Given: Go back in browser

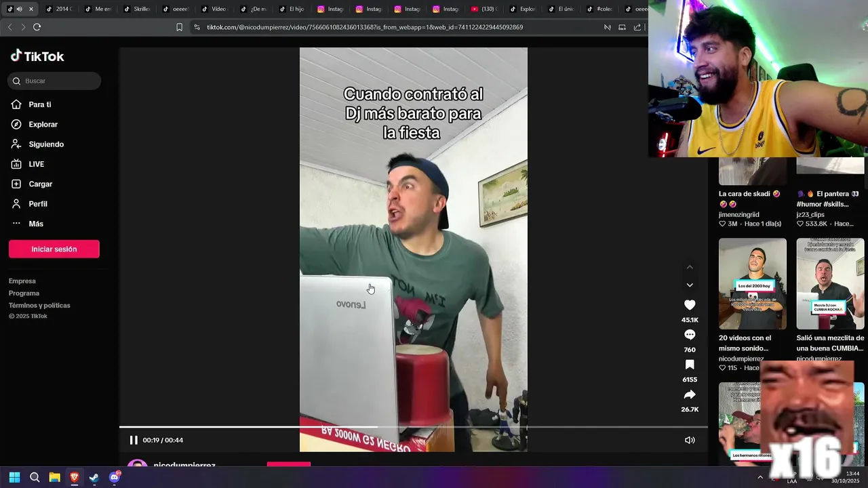Looking at the screenshot, I should [9, 27].
